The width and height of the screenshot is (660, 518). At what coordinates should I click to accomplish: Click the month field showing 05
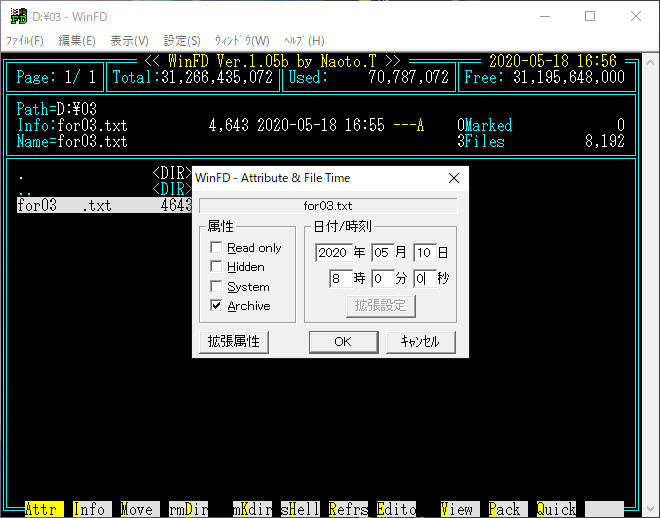pos(383,252)
